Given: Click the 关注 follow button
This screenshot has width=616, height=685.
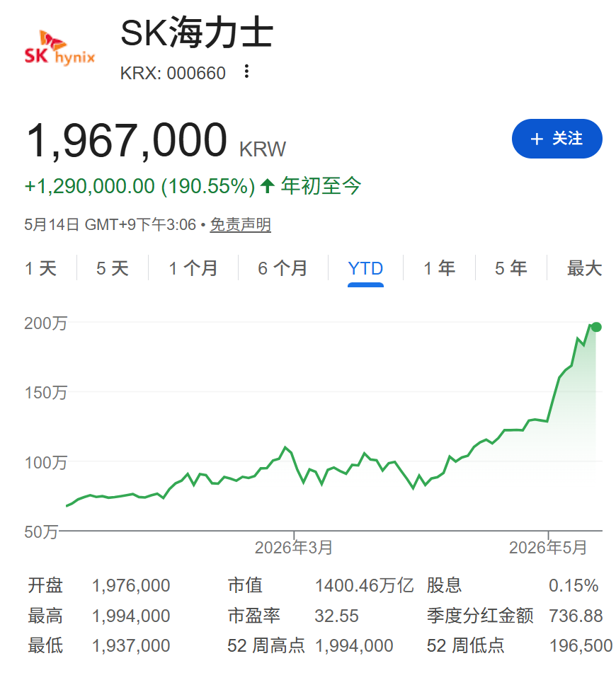Looking at the screenshot, I should [x=557, y=139].
